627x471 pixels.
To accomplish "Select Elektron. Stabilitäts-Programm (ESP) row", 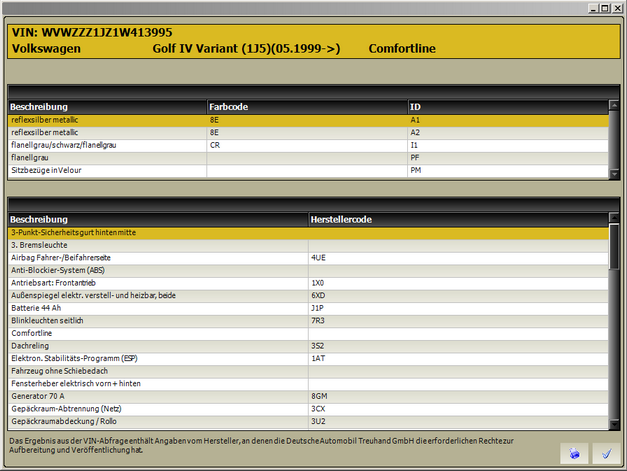I will coord(308,359).
